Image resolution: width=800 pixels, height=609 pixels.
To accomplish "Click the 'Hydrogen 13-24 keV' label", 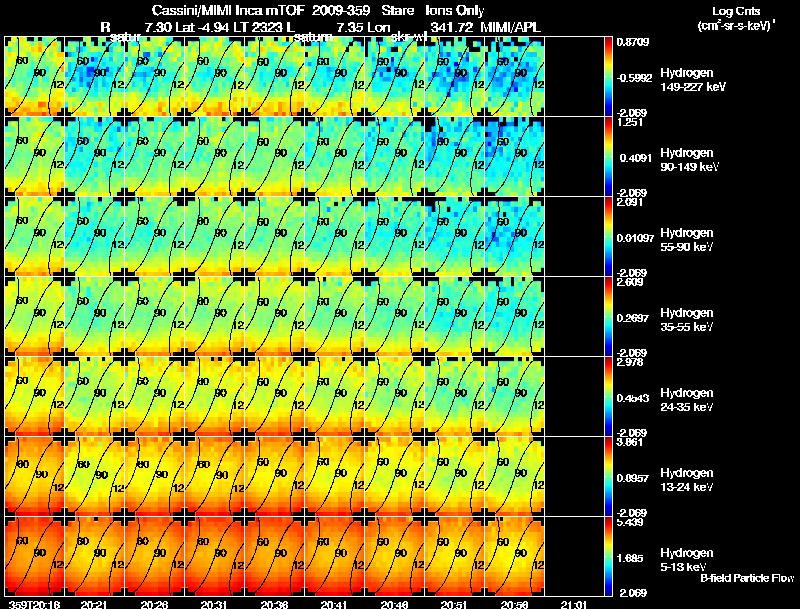I will click(x=687, y=480).
